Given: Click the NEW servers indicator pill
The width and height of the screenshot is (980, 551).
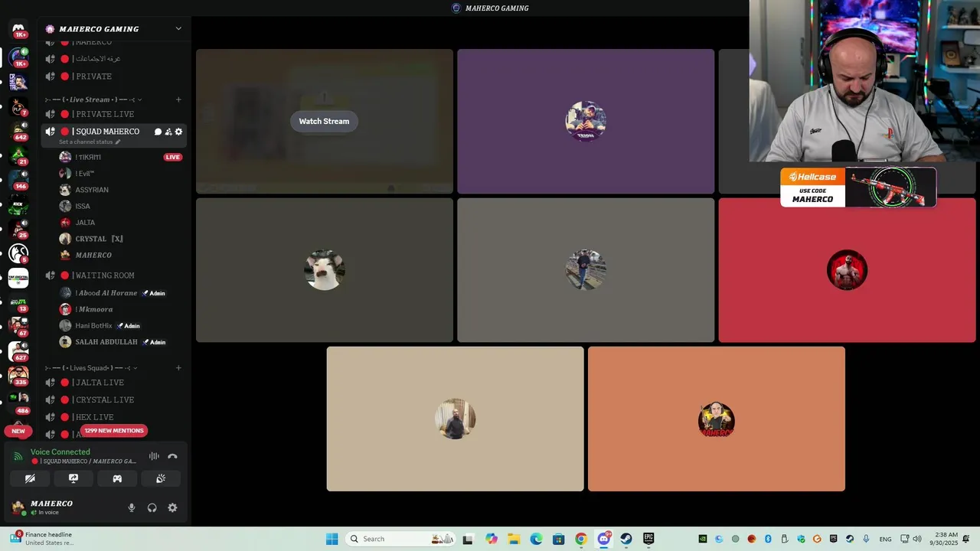Looking at the screenshot, I should coord(18,431).
